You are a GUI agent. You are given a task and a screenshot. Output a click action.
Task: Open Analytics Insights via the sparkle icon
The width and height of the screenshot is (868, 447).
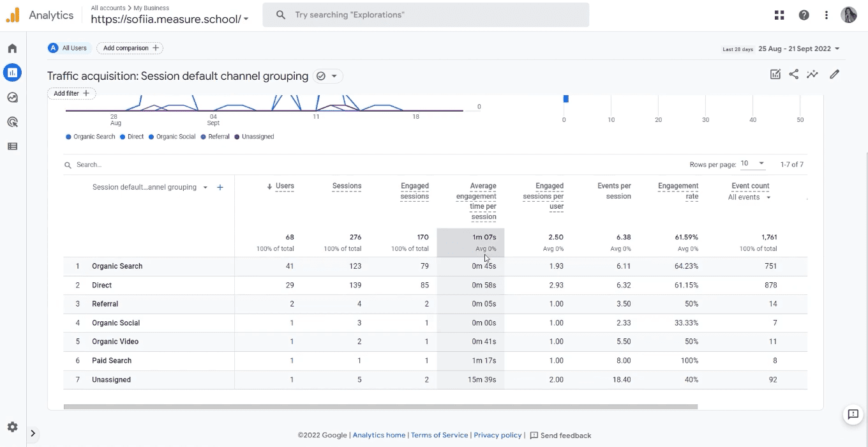(812, 74)
